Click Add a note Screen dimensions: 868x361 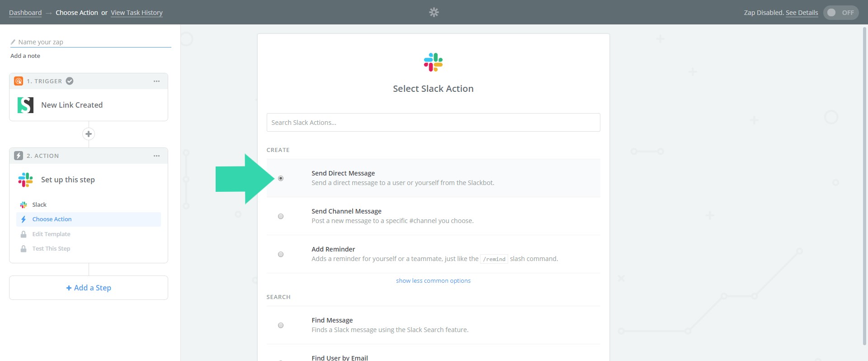25,56
